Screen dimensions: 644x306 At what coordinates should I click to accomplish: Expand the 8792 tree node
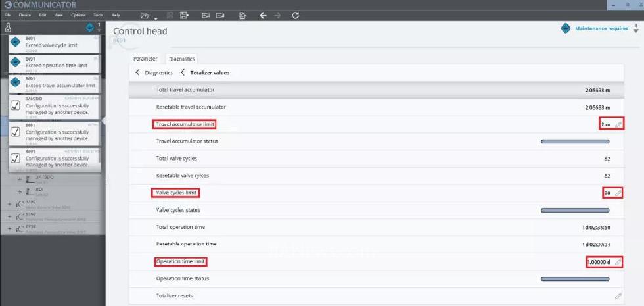coord(10,228)
